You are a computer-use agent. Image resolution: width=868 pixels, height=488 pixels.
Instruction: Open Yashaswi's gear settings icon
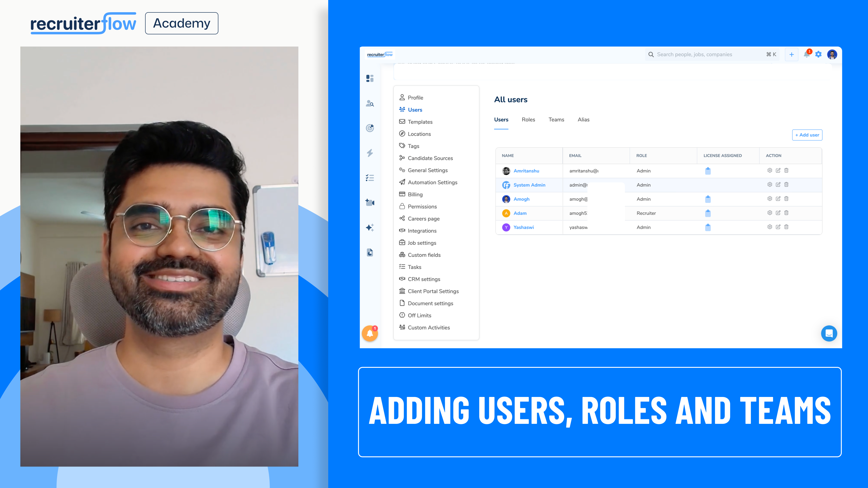click(x=770, y=227)
